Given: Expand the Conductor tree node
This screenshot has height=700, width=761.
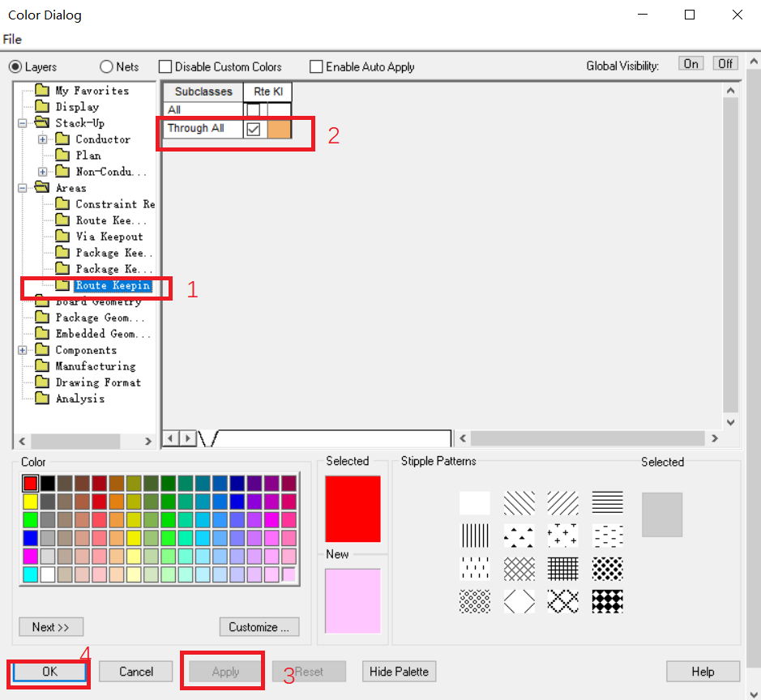Looking at the screenshot, I should (x=42, y=139).
